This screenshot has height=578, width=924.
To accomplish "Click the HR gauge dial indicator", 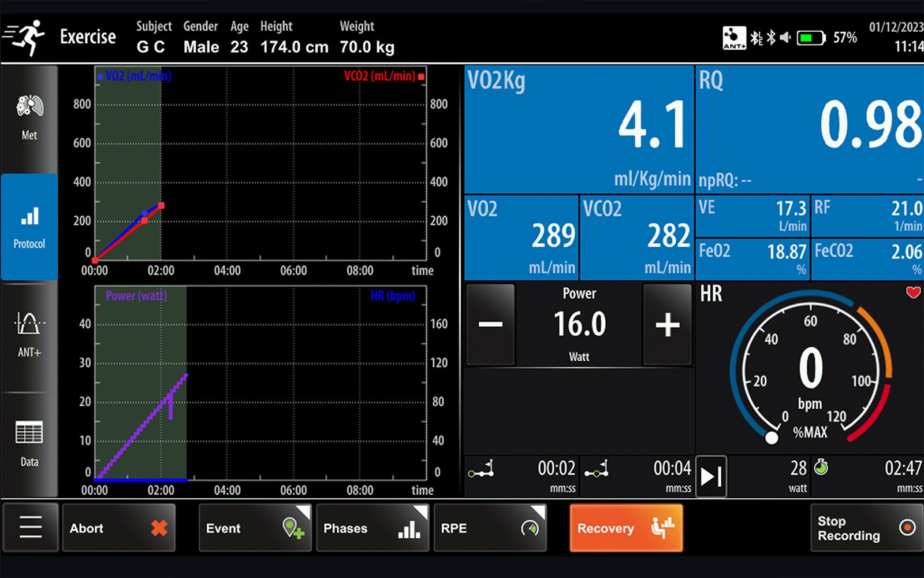I will [x=772, y=438].
